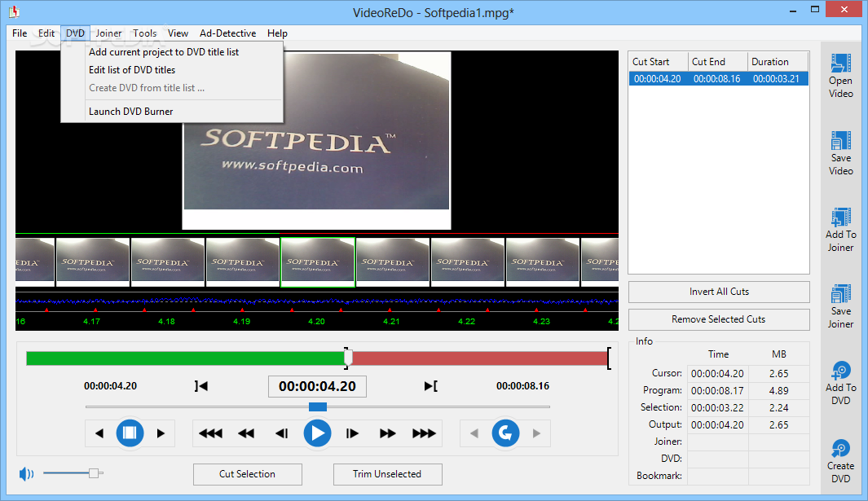
Task: Open the View menu
Action: click(x=178, y=33)
